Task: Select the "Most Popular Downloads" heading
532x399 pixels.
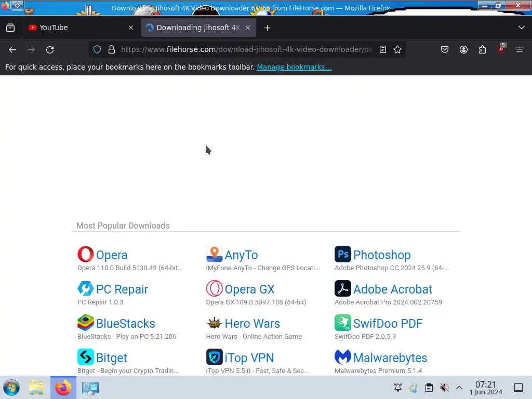Action: [x=123, y=225]
